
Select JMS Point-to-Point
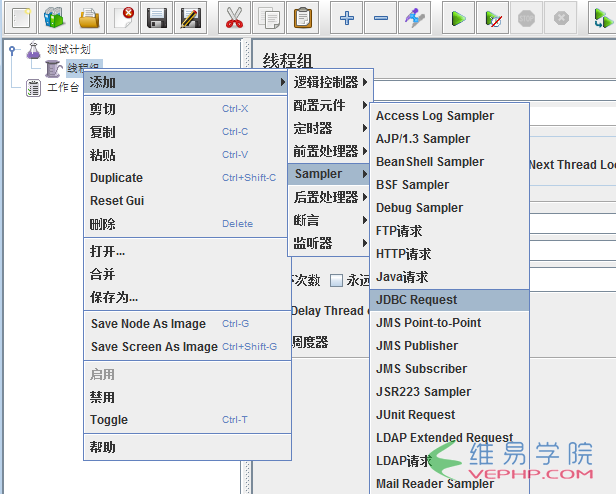pos(449,323)
